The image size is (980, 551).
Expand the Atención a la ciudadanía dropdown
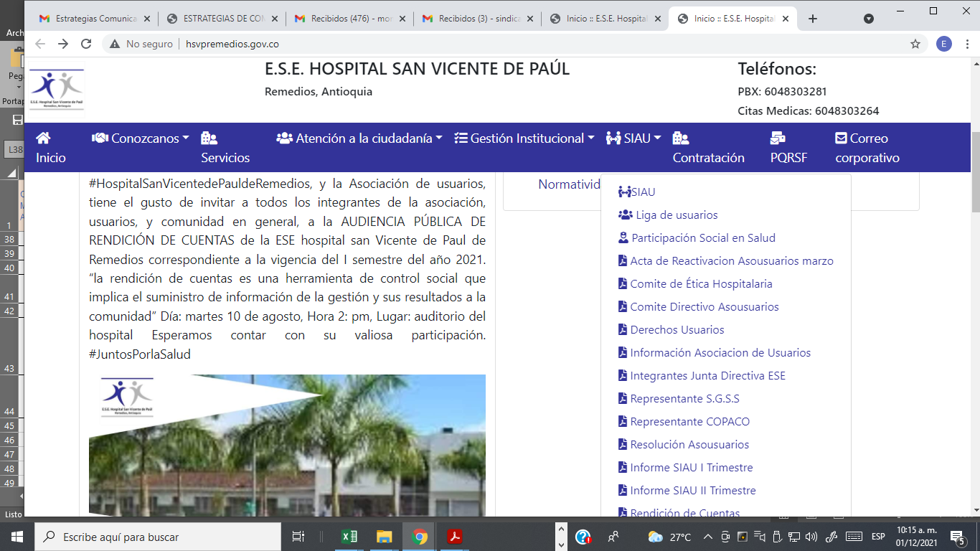(359, 138)
